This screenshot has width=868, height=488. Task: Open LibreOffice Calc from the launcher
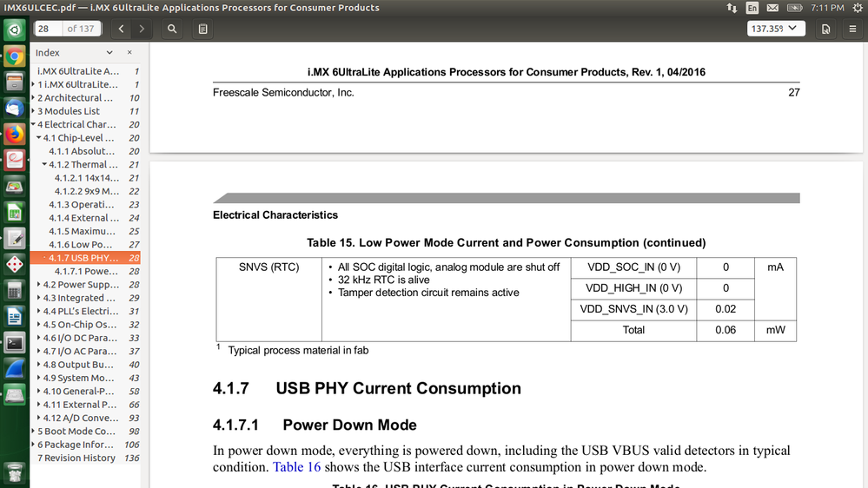15,213
